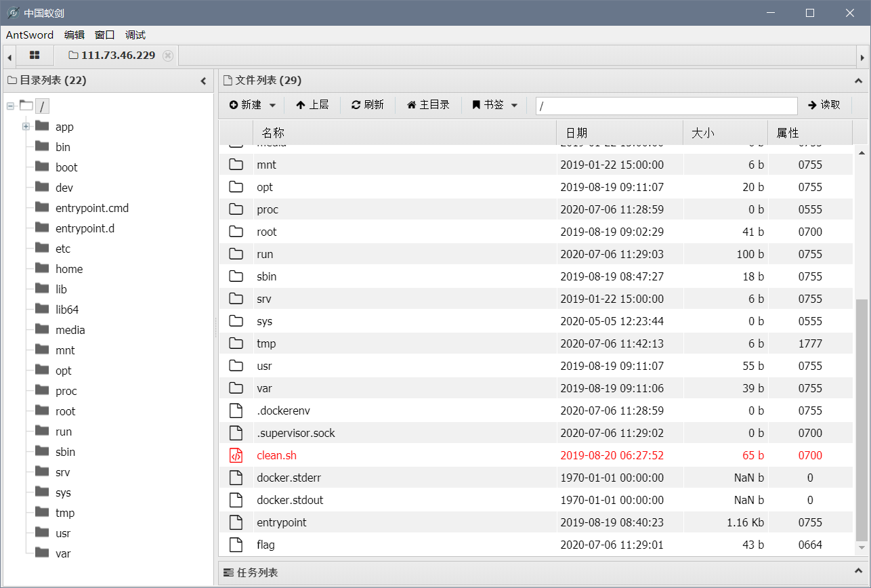Click the 刷新 refresh button
Viewport: 871px width, 588px height.
tap(368, 105)
